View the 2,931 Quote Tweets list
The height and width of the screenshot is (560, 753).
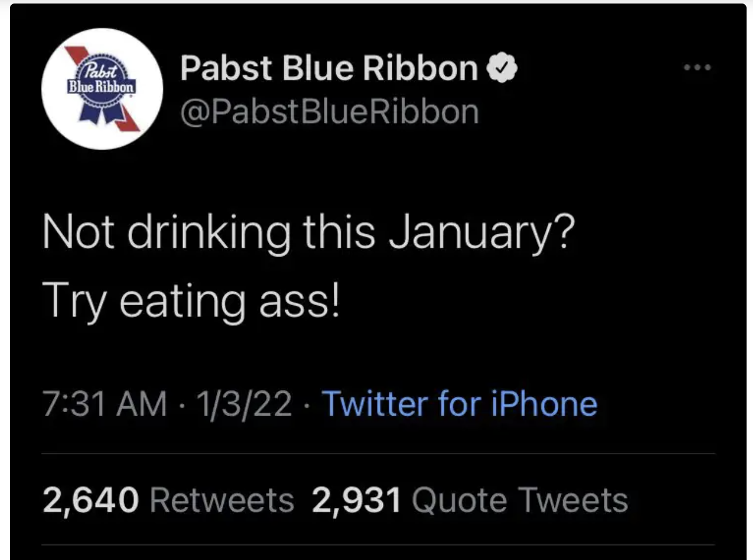470,500
